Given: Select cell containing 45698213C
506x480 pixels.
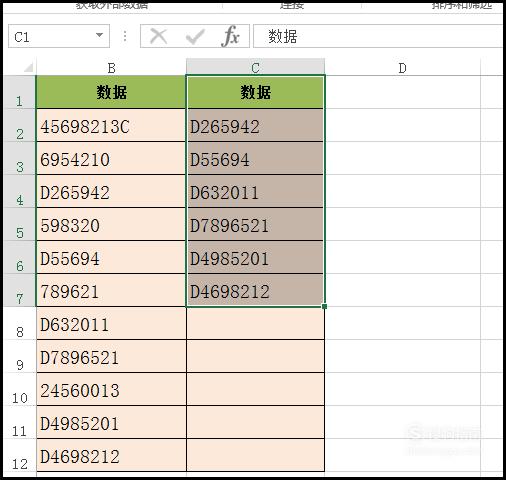Looking at the screenshot, I should (x=111, y=125).
